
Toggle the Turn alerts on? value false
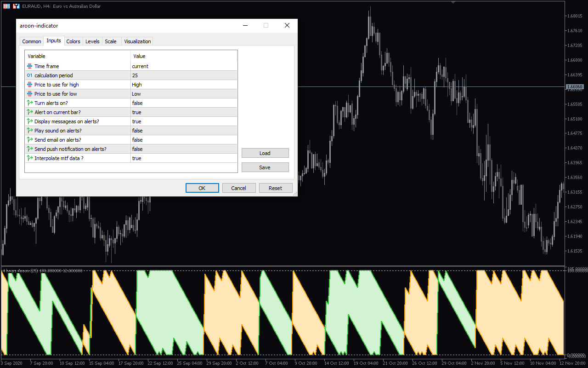pyautogui.click(x=184, y=103)
